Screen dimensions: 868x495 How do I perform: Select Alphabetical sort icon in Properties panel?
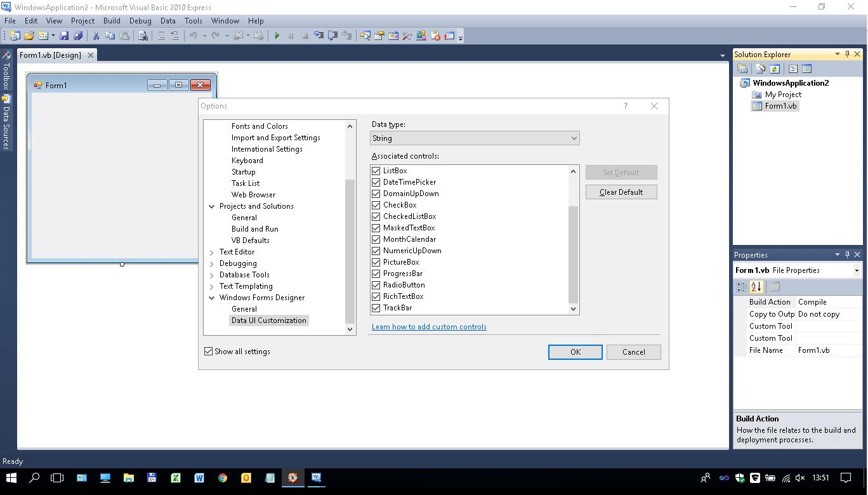click(756, 287)
